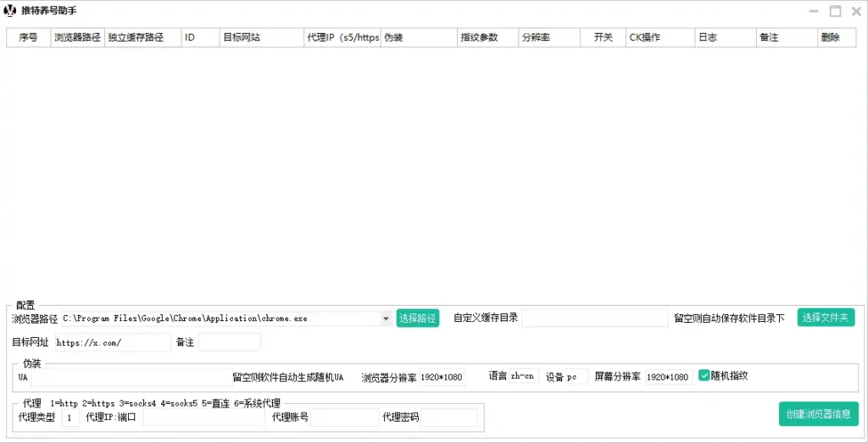The height and width of the screenshot is (443, 868).
Task: Click the 选择文件夹 button
Action: [x=826, y=318]
